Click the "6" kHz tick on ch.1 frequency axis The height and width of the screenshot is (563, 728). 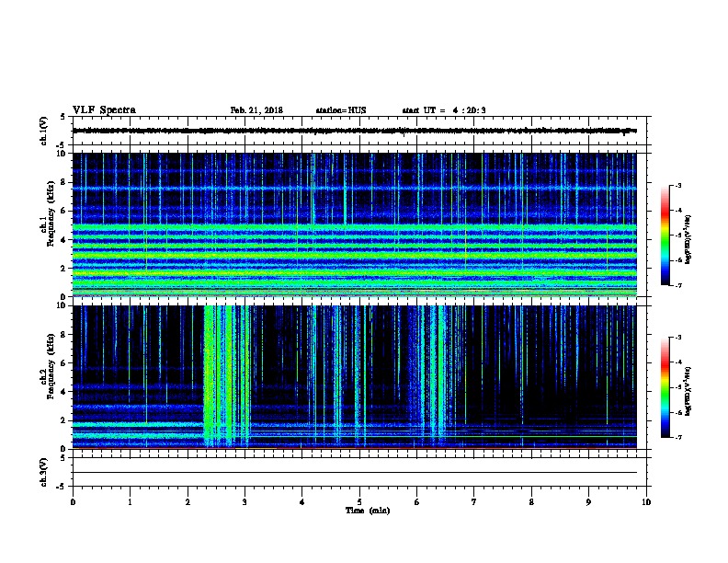63,211
